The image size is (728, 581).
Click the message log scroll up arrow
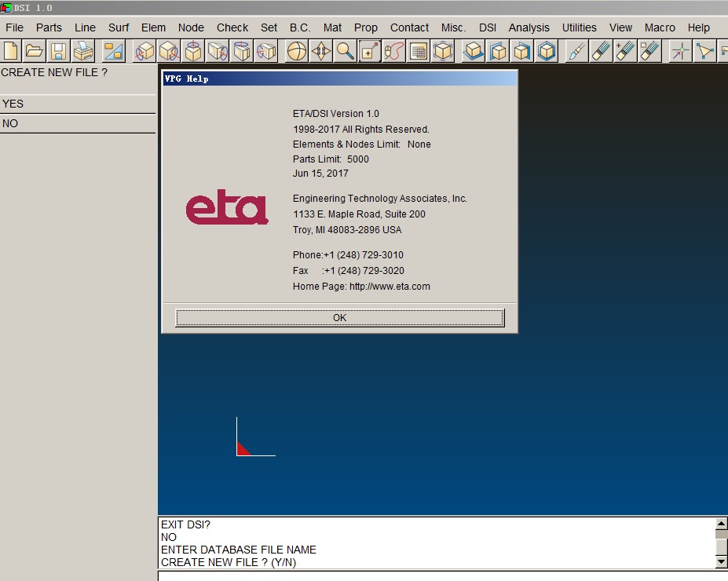[x=721, y=524]
